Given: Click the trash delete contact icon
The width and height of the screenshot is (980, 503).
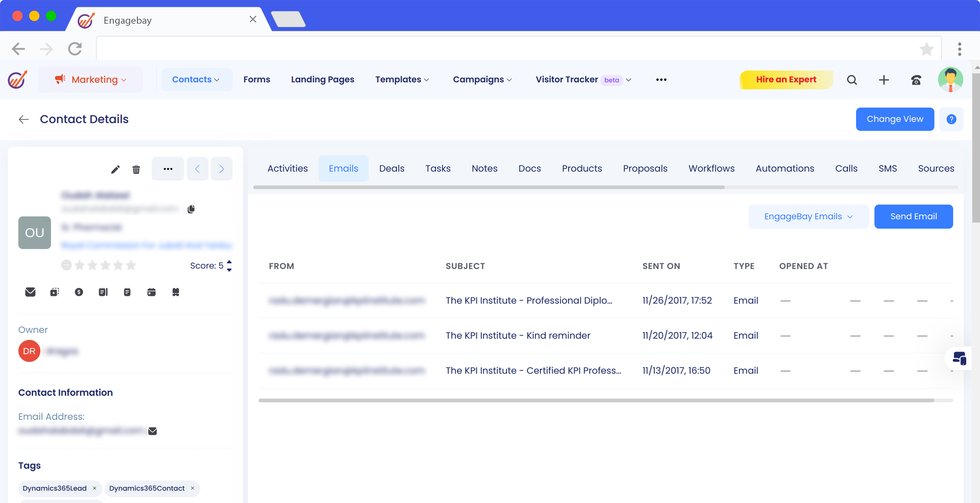Looking at the screenshot, I should 136,169.
